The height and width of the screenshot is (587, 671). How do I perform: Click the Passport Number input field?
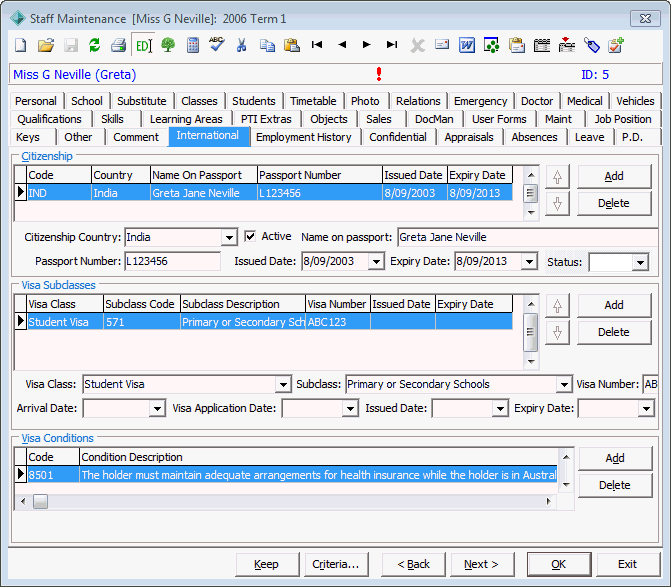click(x=172, y=261)
